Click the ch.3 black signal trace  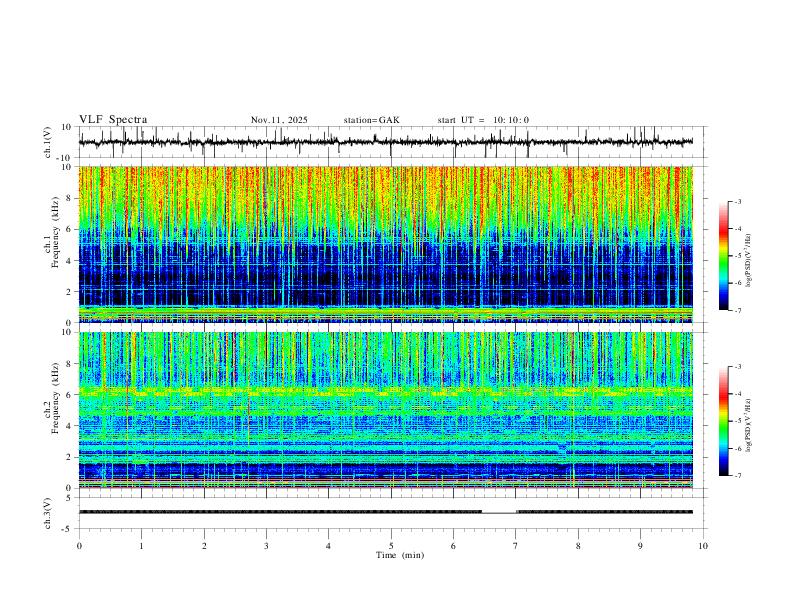click(385, 512)
